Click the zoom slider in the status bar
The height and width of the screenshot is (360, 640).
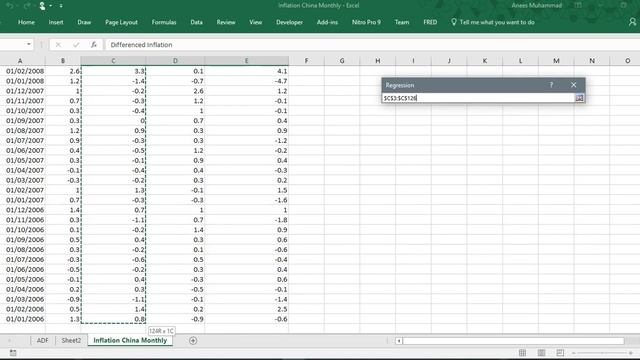coord(602,353)
